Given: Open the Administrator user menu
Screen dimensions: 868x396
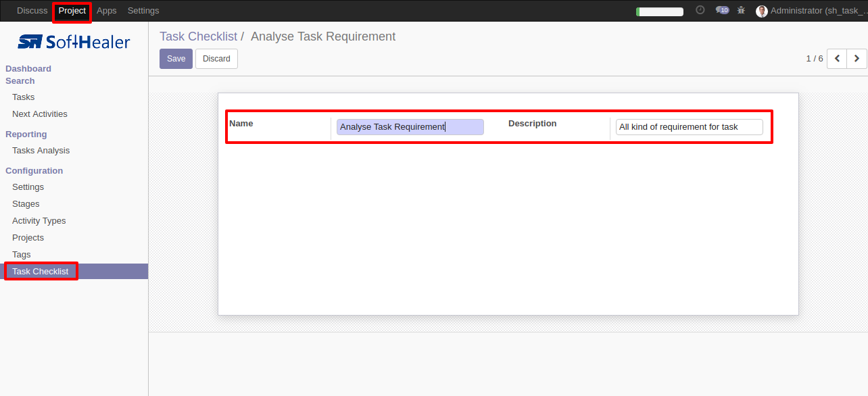Looking at the screenshot, I should point(811,11).
